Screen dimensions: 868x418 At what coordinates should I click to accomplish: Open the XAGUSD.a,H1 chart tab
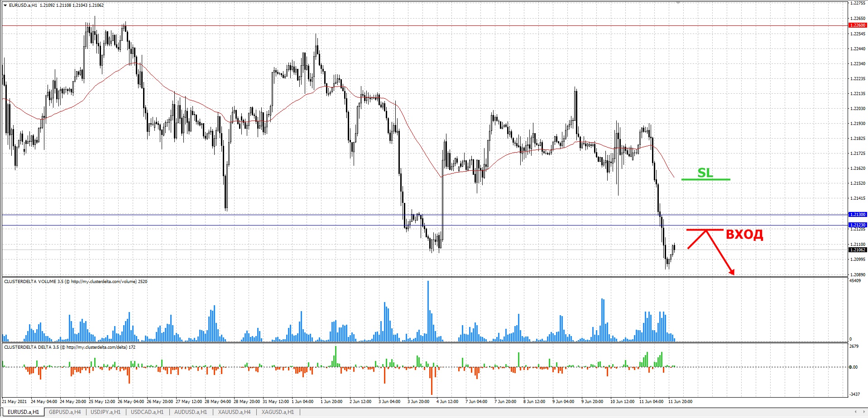coord(278,412)
